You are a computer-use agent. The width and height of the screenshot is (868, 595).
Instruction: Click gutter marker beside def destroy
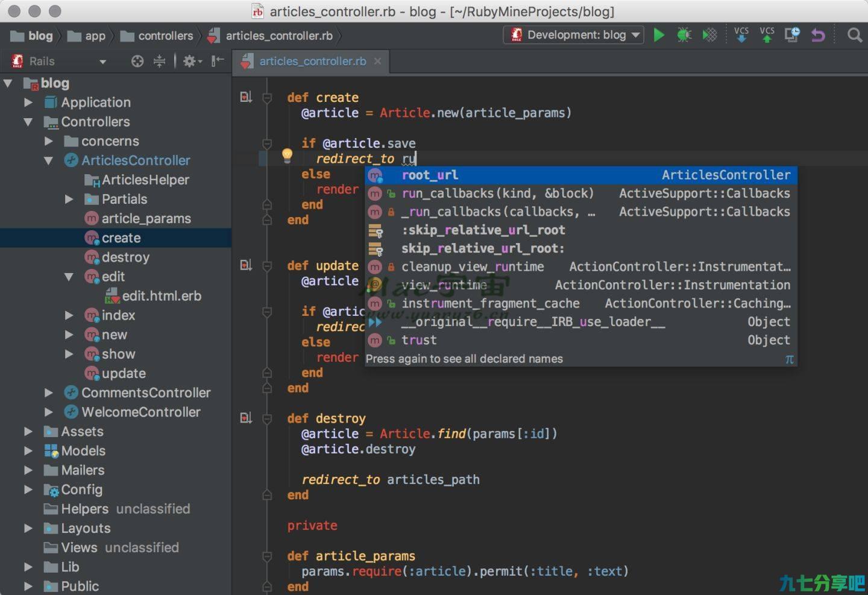coord(246,418)
